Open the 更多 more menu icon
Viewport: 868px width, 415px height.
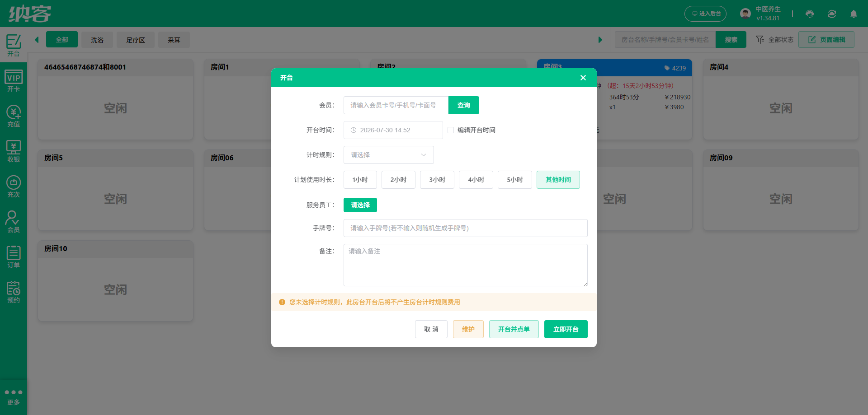click(x=14, y=397)
